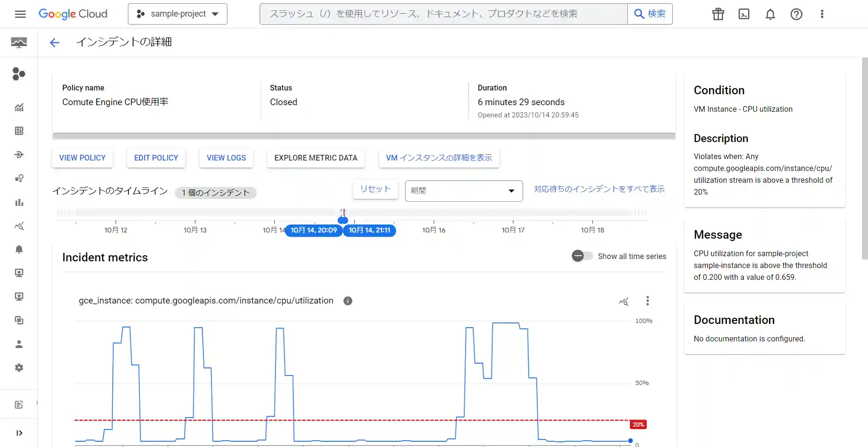
Task: Open the notifications bell in header
Action: point(770,14)
